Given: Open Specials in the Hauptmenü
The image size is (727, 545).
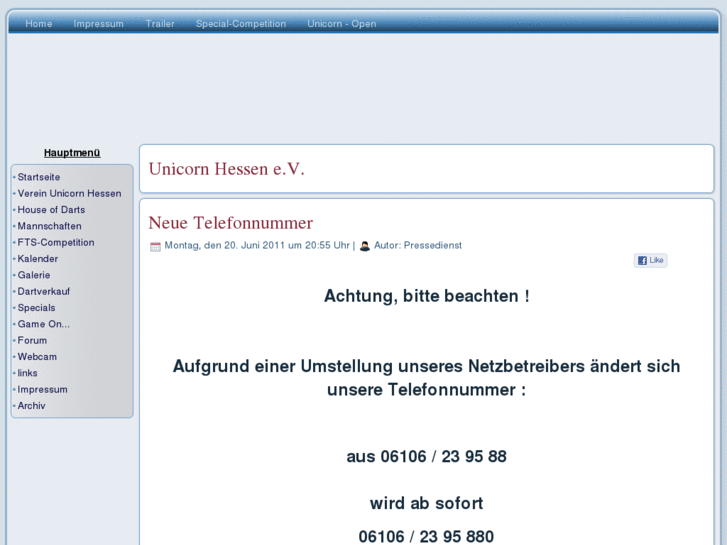Looking at the screenshot, I should (37, 308).
